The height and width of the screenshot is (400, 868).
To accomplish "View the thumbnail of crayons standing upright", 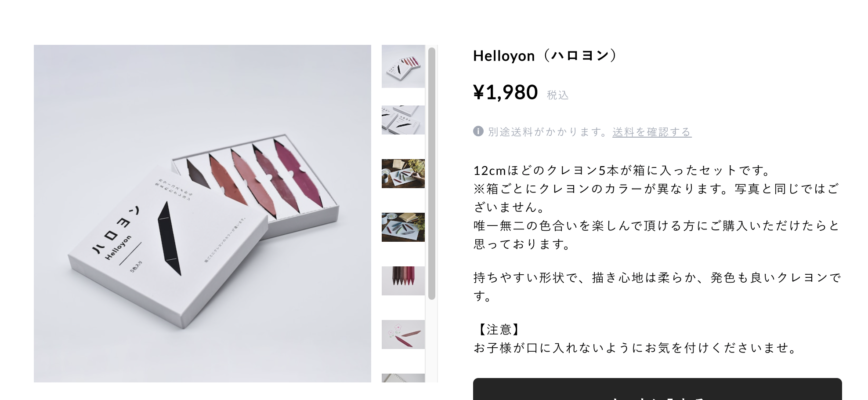I will coord(403,281).
